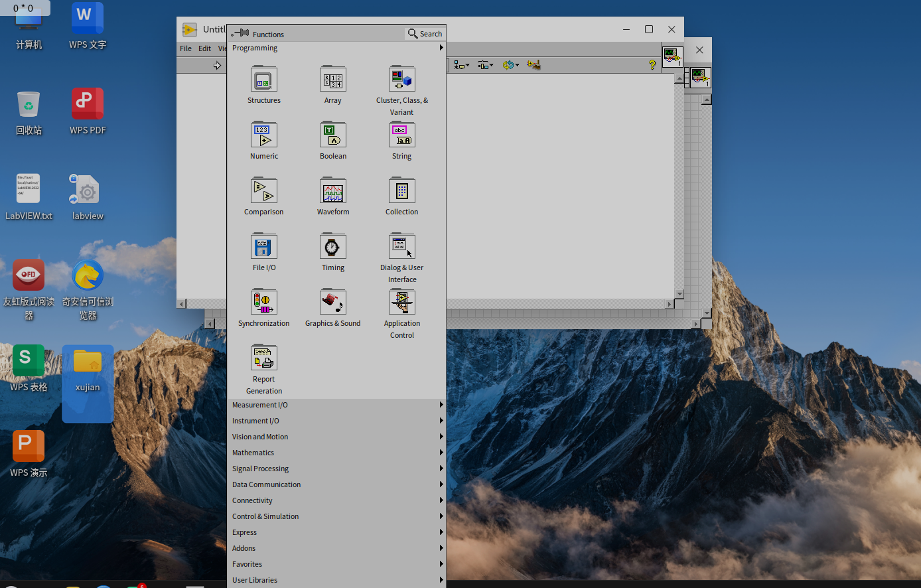Expand the Favorites category
Screen dimensions: 921x588
(x=336, y=564)
